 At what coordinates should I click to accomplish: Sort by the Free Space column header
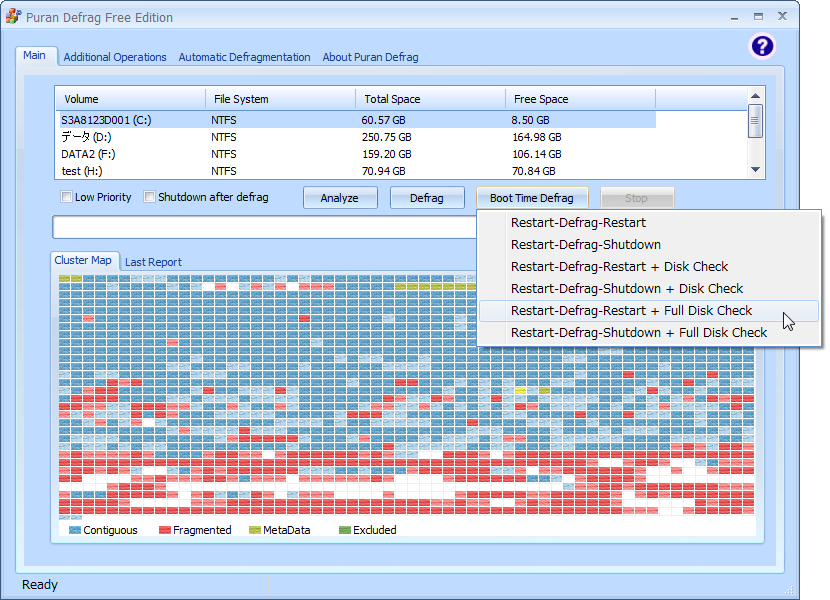pos(581,99)
